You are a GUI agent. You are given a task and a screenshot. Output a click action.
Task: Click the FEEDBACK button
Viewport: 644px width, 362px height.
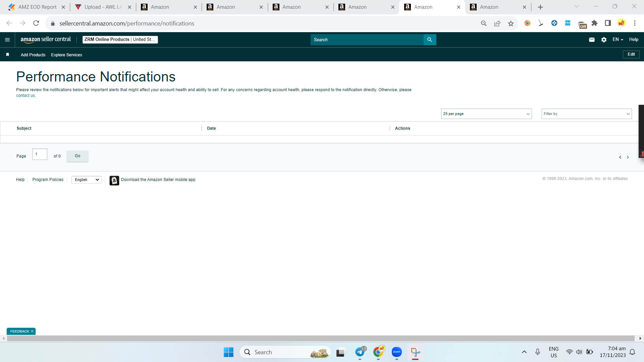point(20,331)
